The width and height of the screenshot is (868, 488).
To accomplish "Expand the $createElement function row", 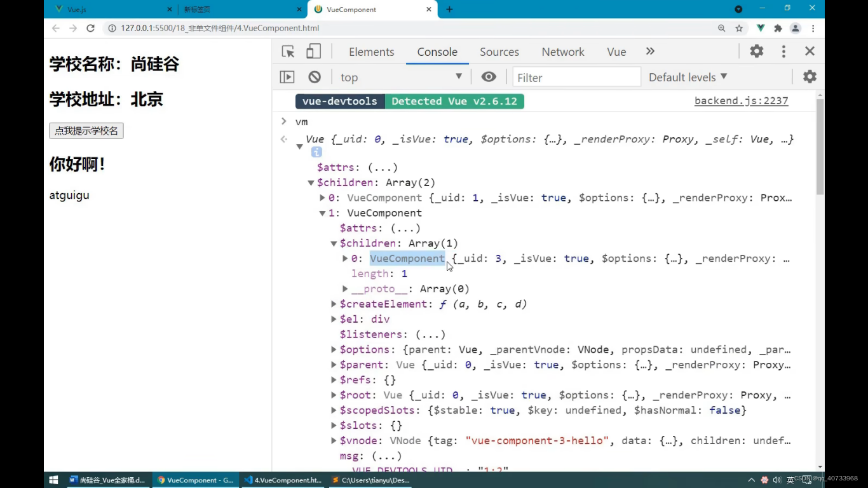I will coord(334,304).
